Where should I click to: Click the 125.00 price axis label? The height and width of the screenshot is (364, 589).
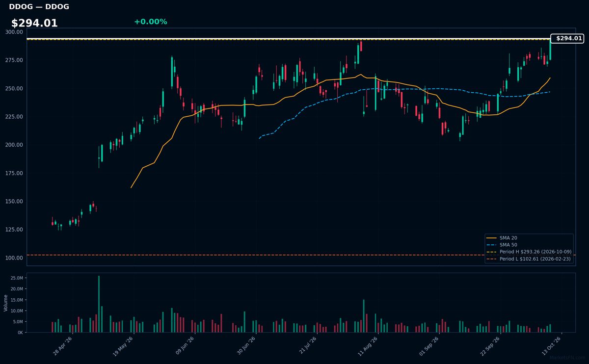pyautogui.click(x=15, y=230)
